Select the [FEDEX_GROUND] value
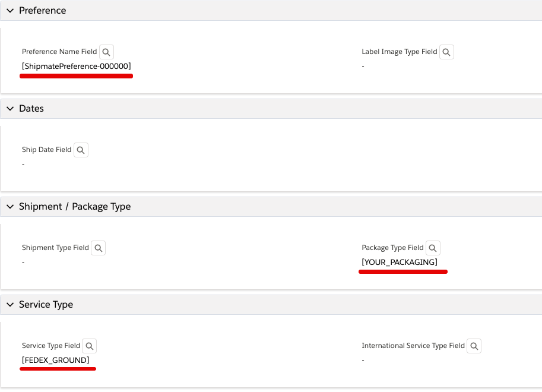Viewport: 542px width, 392px height. tap(56, 360)
